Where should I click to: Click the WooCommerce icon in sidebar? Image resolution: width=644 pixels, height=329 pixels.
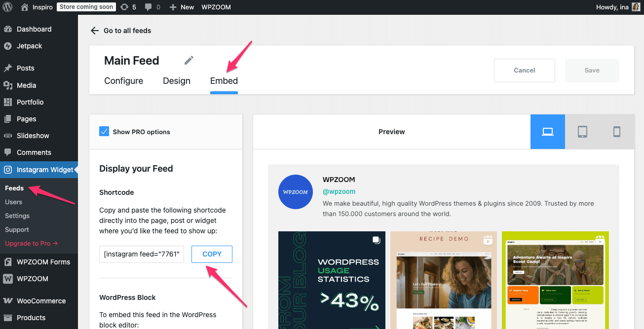pyautogui.click(x=8, y=301)
